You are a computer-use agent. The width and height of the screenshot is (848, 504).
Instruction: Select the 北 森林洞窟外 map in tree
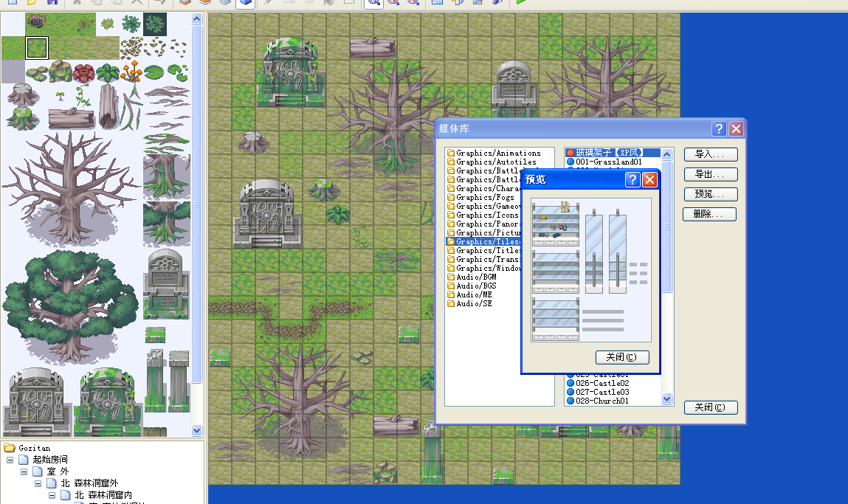89,483
